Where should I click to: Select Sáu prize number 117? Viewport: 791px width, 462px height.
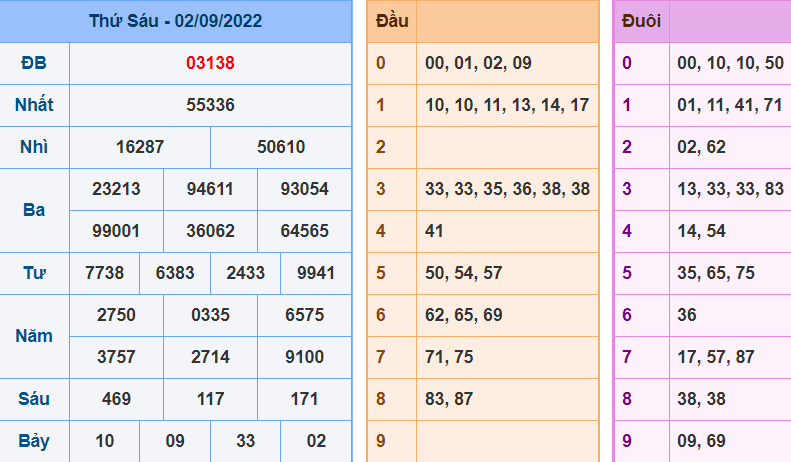(210, 399)
